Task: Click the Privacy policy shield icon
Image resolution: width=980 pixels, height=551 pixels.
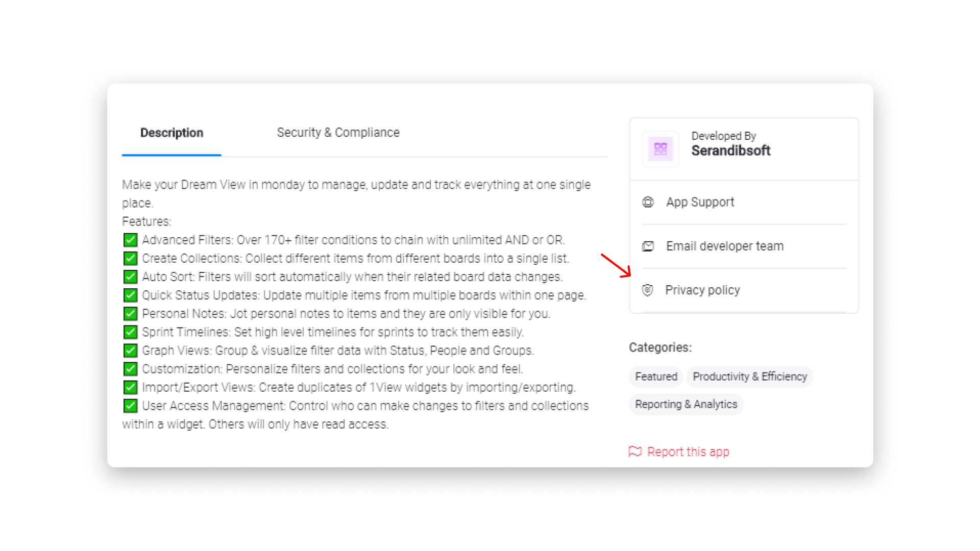Action: (647, 290)
